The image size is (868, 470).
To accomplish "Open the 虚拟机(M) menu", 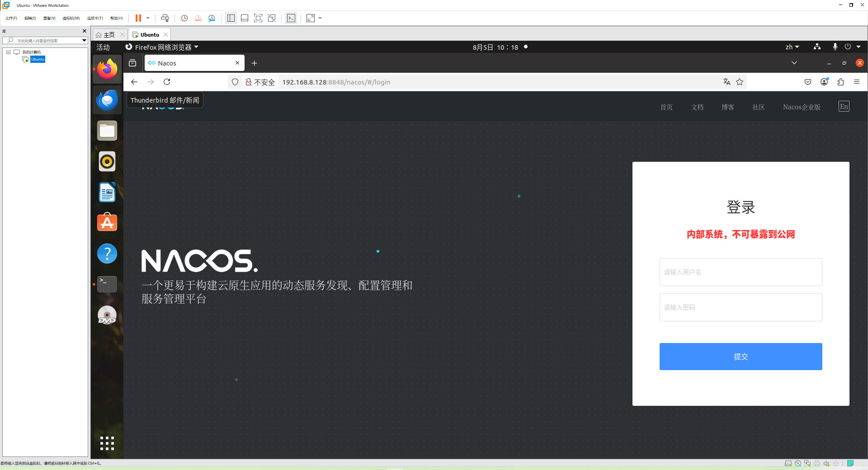I will click(71, 18).
